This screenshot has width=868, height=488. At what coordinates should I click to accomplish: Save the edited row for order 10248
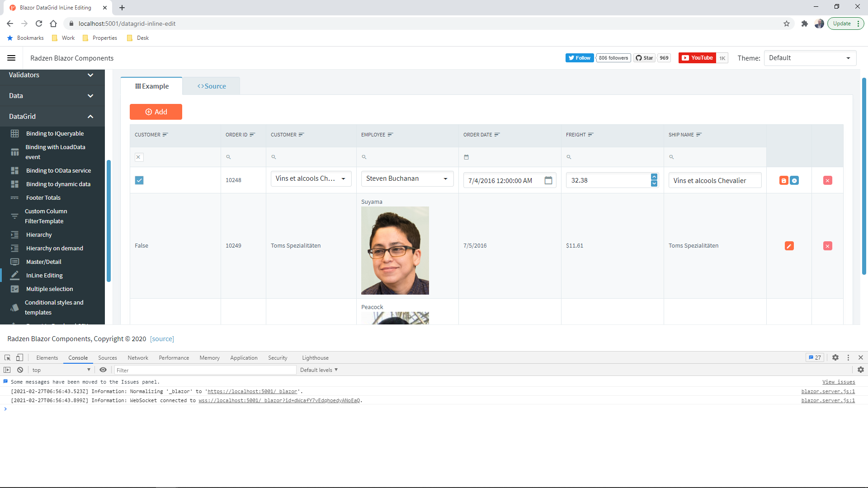pos(784,181)
